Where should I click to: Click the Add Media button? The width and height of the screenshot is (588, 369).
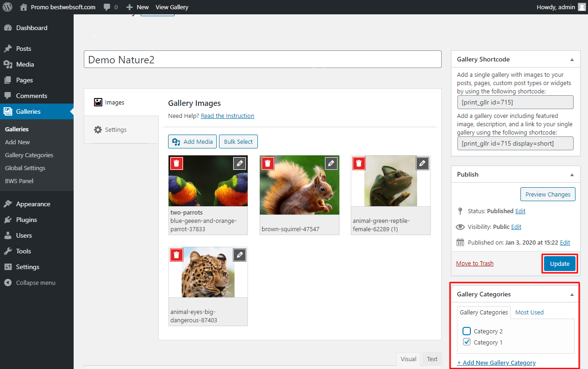192,141
